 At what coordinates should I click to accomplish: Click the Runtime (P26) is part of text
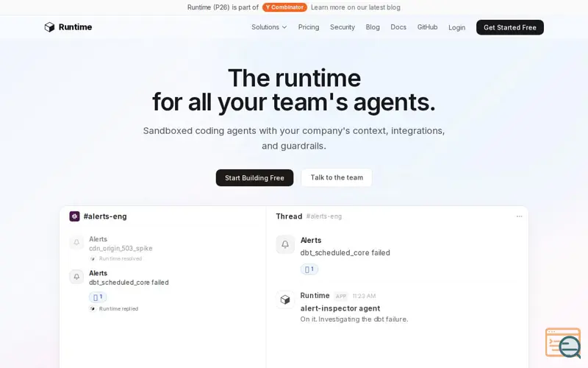point(223,7)
